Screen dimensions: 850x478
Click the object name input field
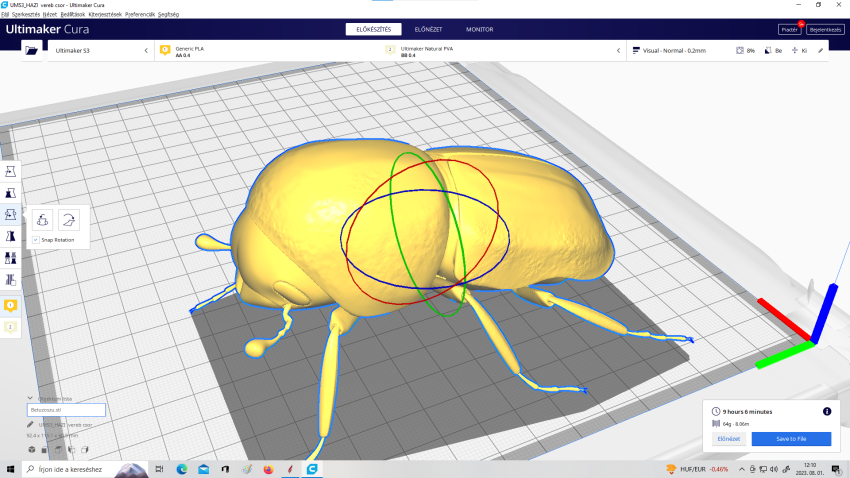(x=66, y=410)
